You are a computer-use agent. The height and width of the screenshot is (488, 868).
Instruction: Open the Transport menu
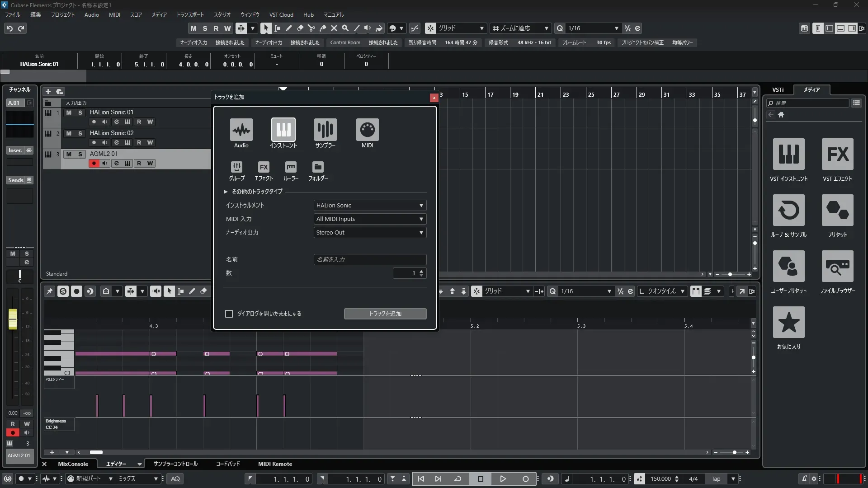(x=190, y=15)
